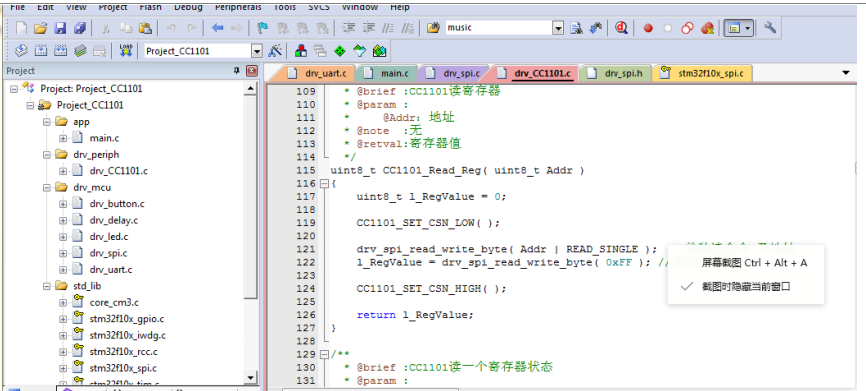Screen dimensions: 866x391
Task: Collapse comment fold at line 129
Action: tap(324, 354)
